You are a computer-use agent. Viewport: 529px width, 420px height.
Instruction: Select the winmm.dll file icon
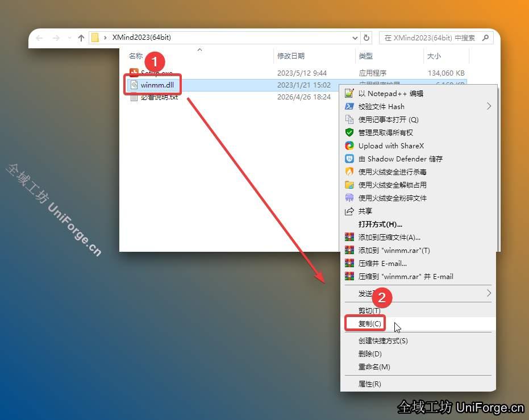coord(134,85)
